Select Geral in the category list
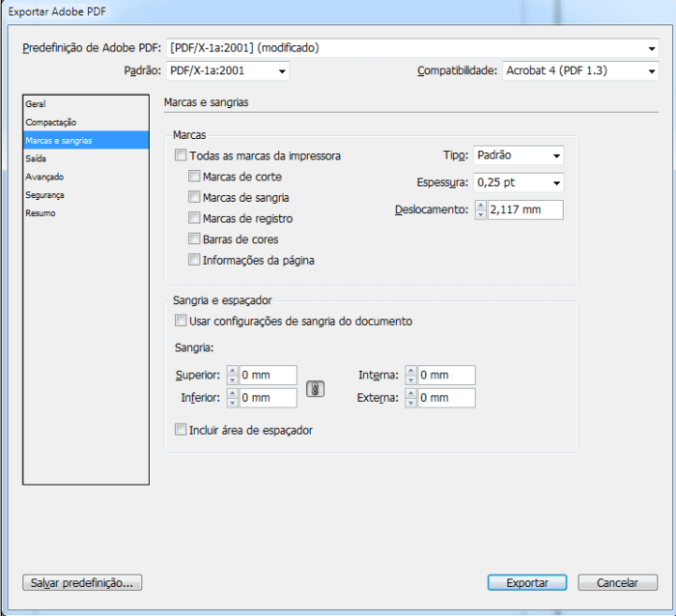Image resolution: width=676 pixels, height=616 pixels. pyautogui.click(x=86, y=104)
